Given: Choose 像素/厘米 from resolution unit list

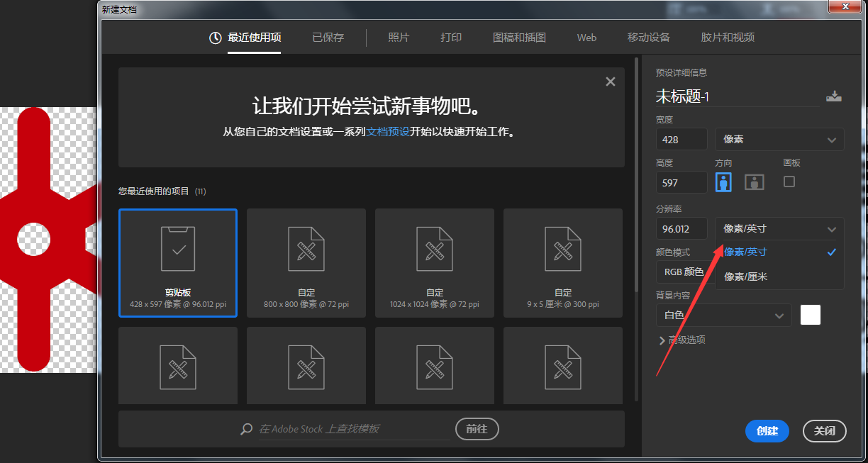Looking at the screenshot, I should click(x=745, y=277).
